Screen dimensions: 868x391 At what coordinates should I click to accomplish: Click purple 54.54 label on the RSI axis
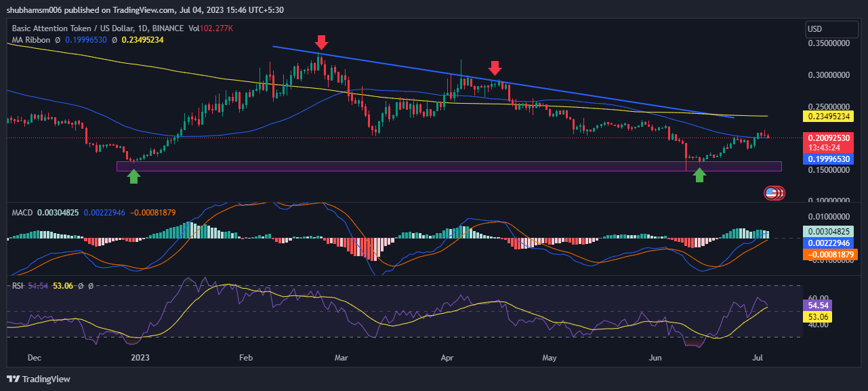click(819, 306)
